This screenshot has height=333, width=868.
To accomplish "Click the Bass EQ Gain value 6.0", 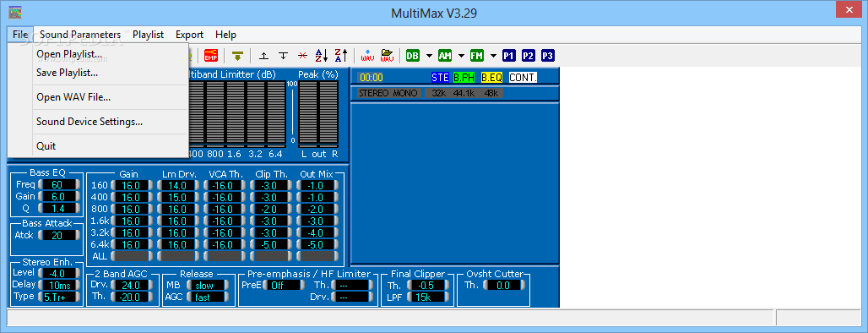I will point(58,196).
